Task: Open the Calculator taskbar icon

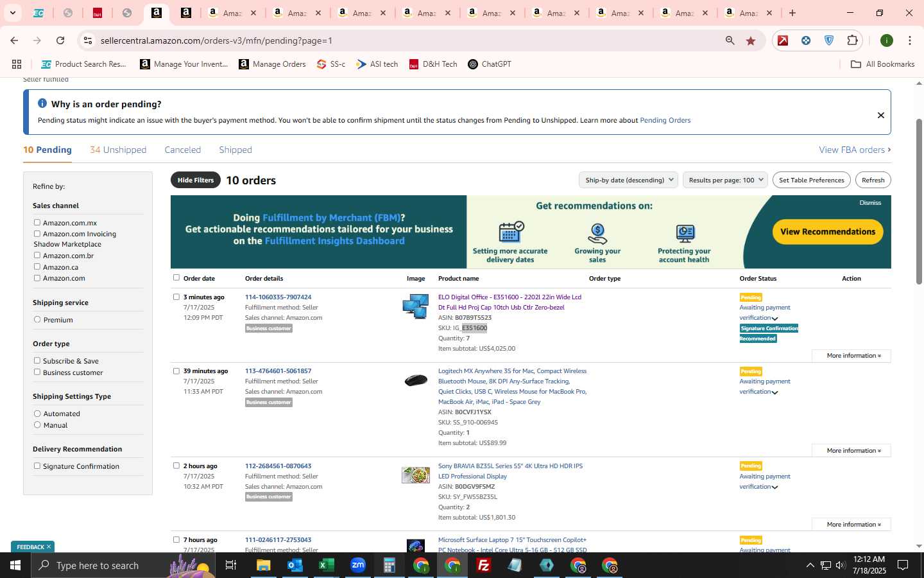Action: (389, 565)
